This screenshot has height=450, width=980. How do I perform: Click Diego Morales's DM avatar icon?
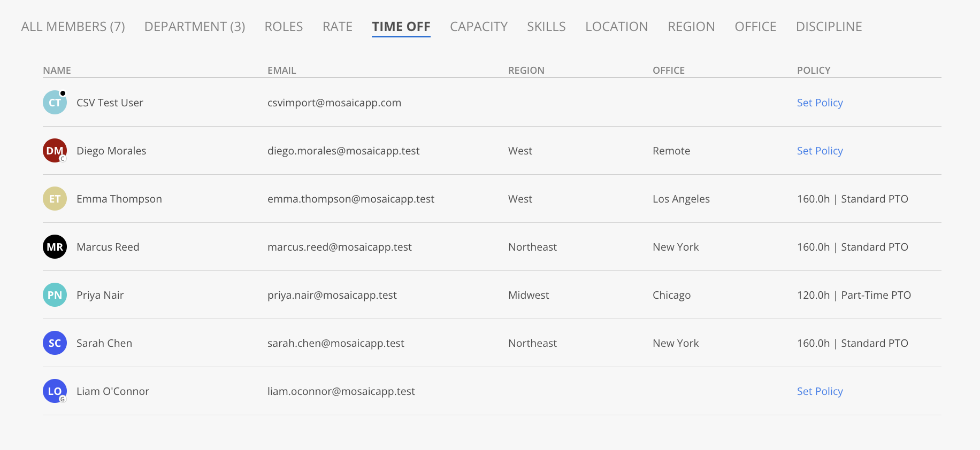click(55, 151)
